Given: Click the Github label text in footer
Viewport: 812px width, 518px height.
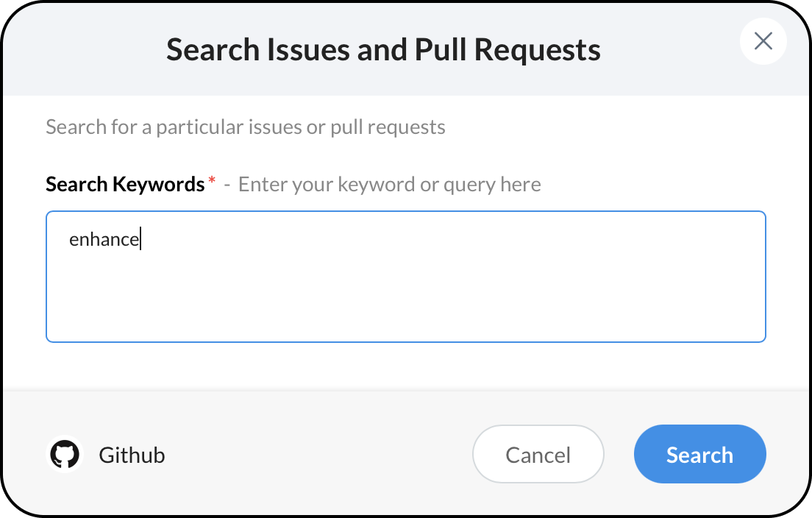Looking at the screenshot, I should click(x=132, y=455).
